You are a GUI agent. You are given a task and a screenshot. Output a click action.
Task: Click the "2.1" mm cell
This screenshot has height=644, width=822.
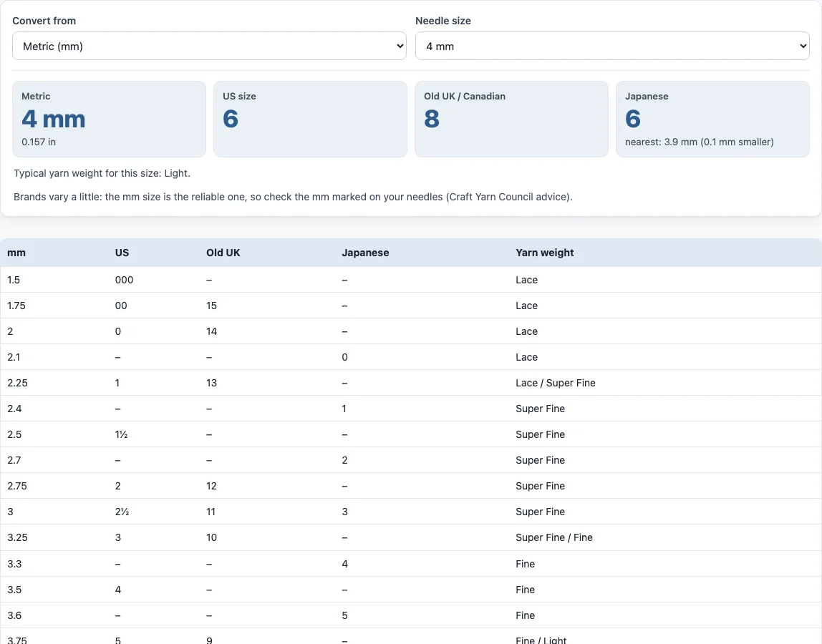pyautogui.click(x=14, y=357)
